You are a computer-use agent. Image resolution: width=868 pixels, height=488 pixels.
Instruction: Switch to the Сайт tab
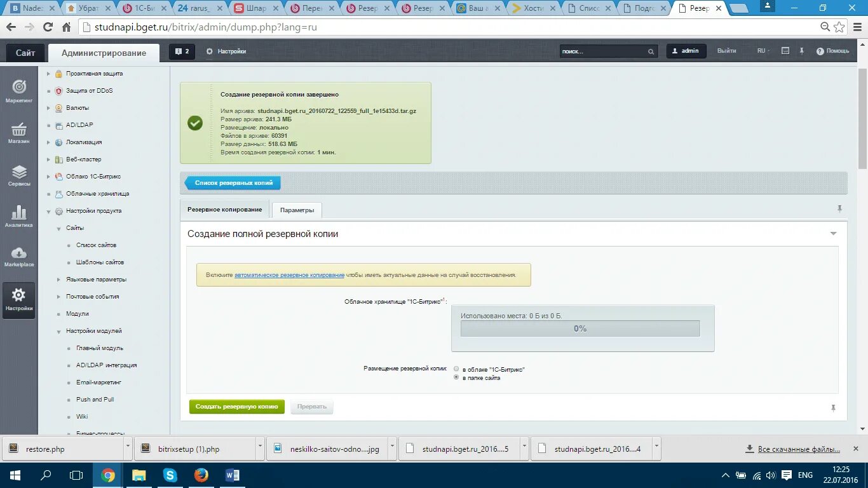(25, 53)
